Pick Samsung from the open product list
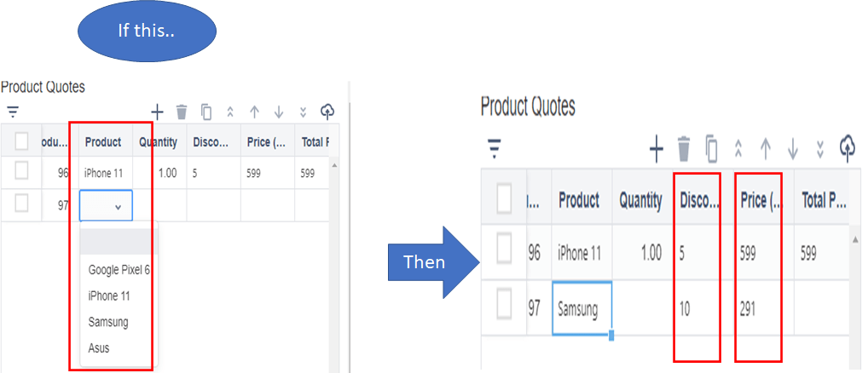This screenshot has width=868, height=373. click(108, 322)
